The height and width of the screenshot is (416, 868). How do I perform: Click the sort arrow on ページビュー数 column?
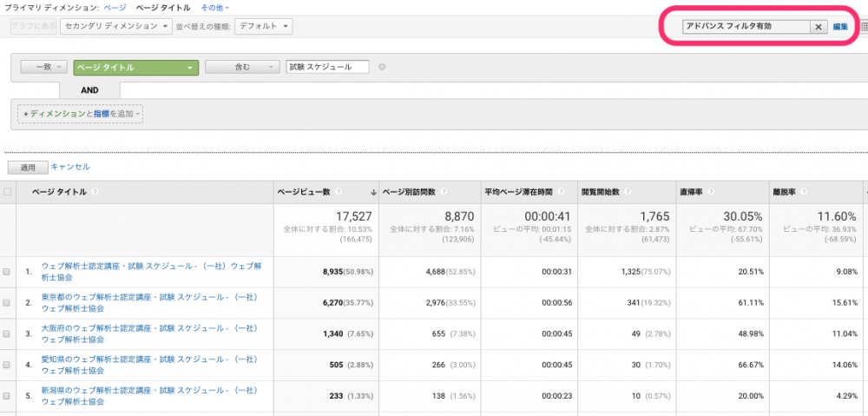373,192
